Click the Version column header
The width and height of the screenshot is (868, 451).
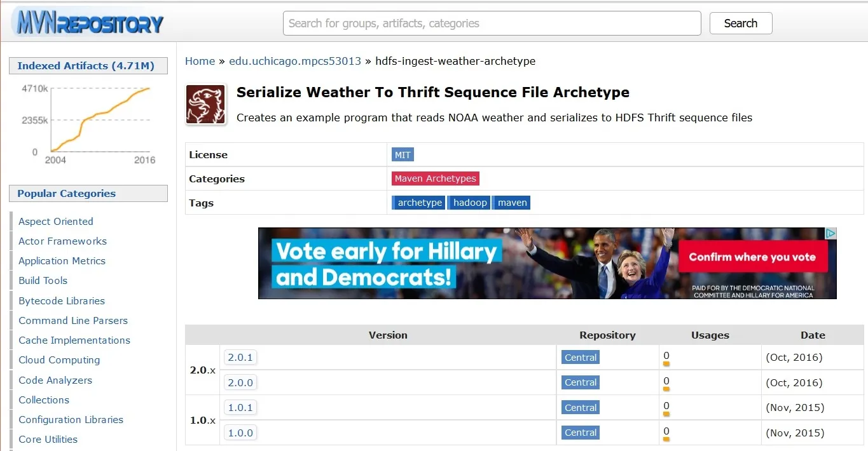(388, 335)
